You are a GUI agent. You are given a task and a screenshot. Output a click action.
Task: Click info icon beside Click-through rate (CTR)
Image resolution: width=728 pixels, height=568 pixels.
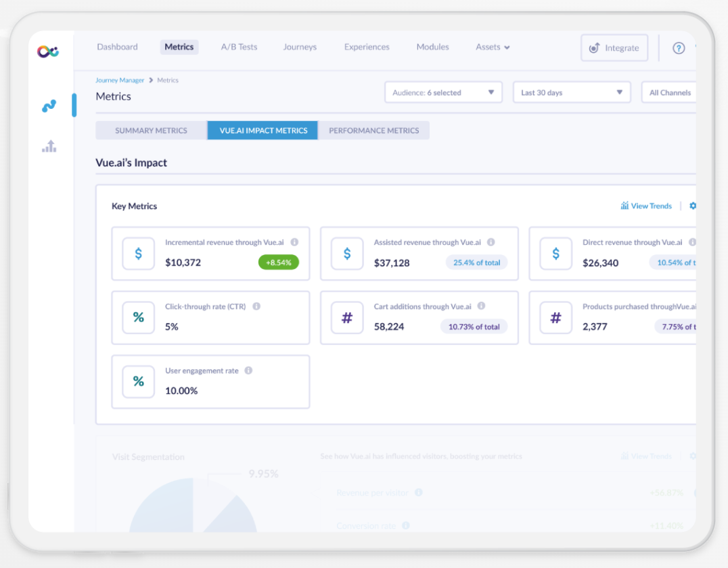click(x=256, y=306)
